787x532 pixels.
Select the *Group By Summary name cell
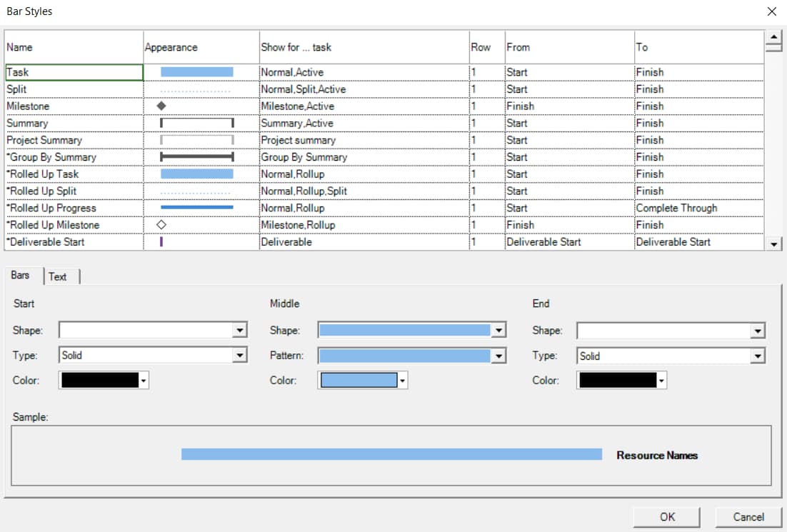click(x=74, y=158)
